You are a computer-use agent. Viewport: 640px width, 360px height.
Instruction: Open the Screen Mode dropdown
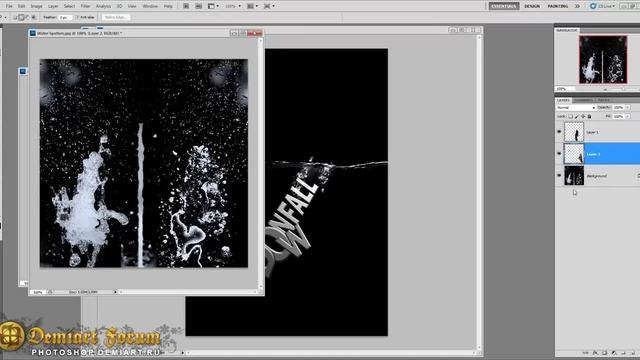click(x=269, y=6)
